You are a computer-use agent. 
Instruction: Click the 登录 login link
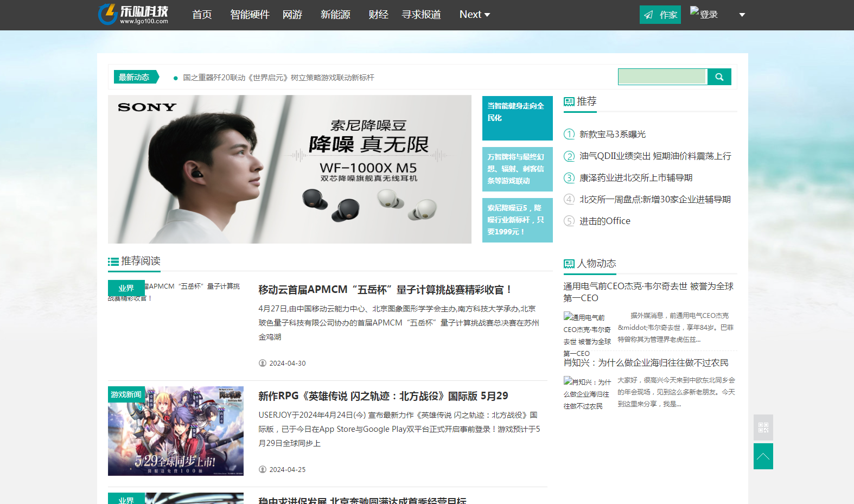709,15
